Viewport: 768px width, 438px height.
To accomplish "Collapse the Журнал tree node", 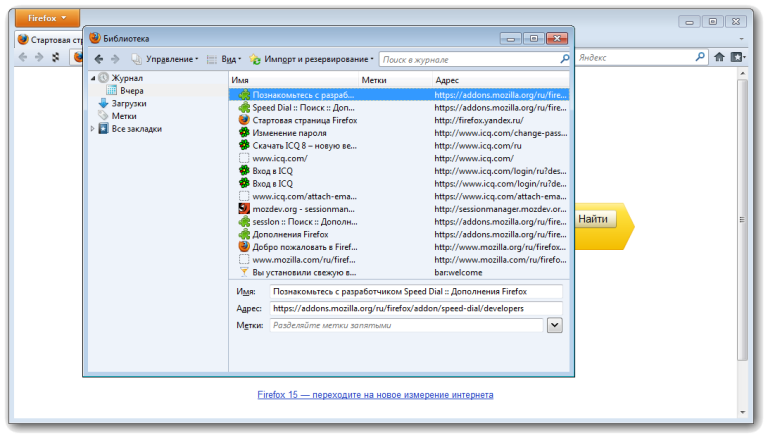I will (x=93, y=78).
